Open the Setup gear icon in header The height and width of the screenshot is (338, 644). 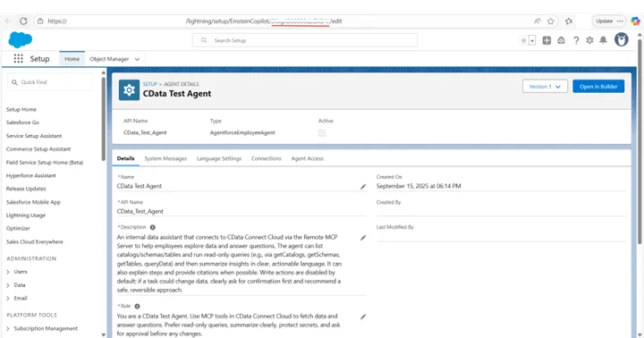(589, 40)
